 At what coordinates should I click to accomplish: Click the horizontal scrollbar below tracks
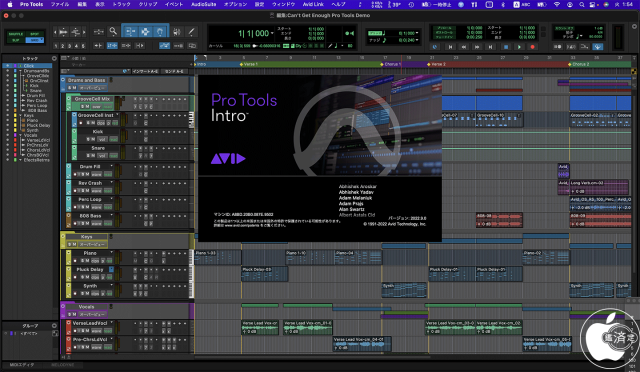point(312,356)
